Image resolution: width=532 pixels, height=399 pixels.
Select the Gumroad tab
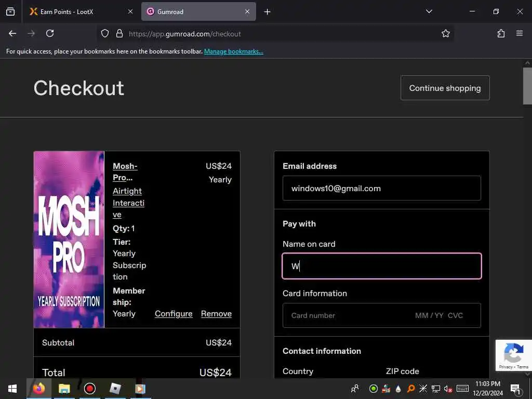tap(198, 11)
